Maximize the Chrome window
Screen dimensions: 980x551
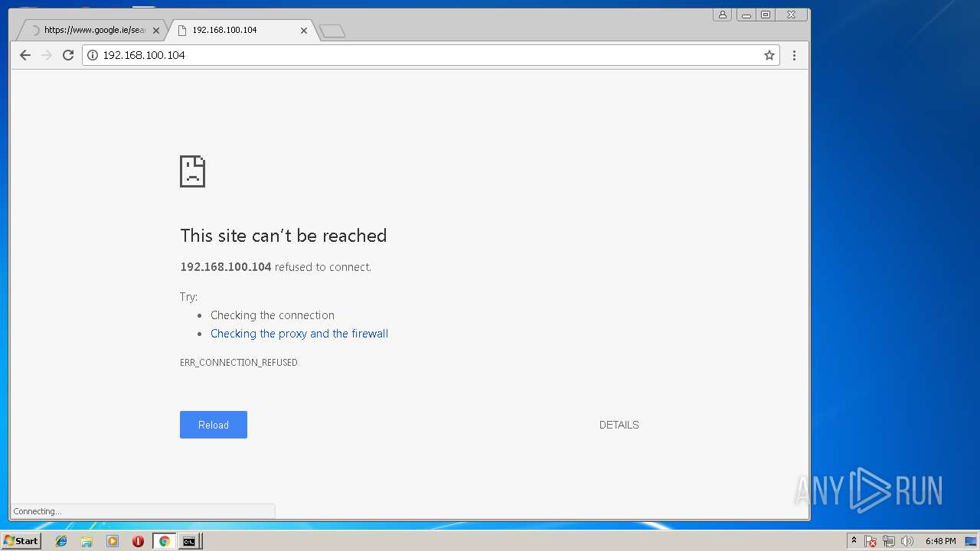(765, 15)
